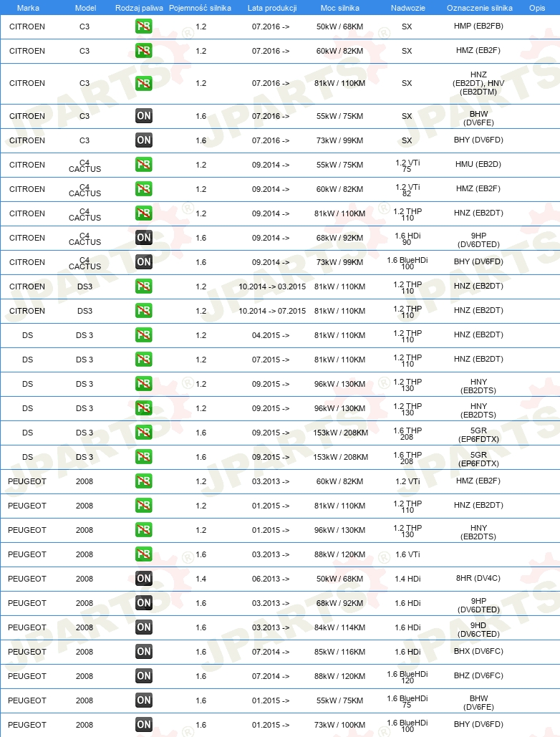Image resolution: width=560 pixels, height=737 pixels.
Task: Click the petrol icon for Citroen C3 60kW / 82KM
Action: (x=144, y=51)
